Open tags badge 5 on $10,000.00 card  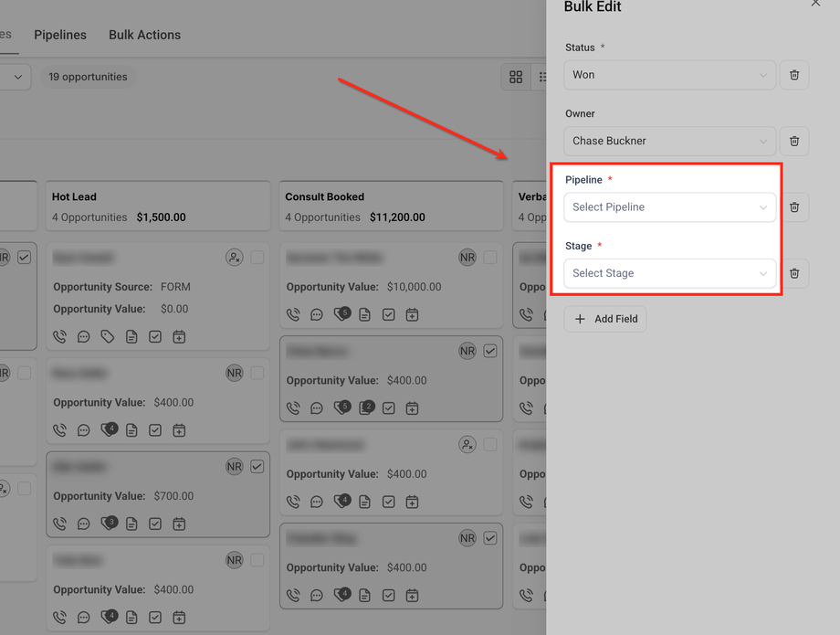tap(342, 313)
